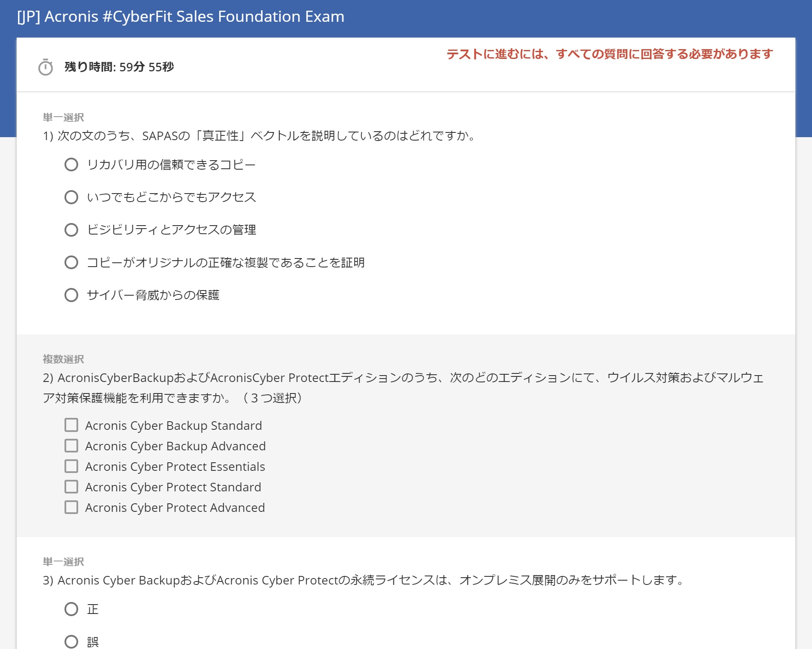812x649 pixels.
Task: Select 正 (true) for question 3
Action: [x=71, y=609]
